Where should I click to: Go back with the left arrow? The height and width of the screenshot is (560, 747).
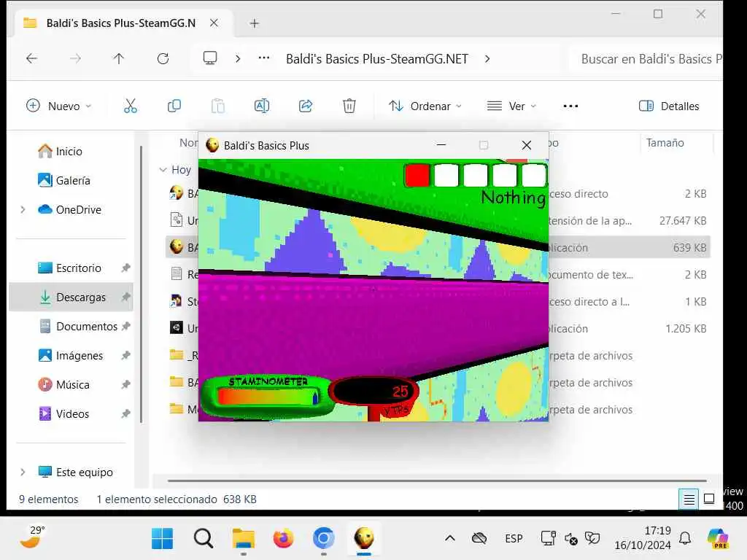click(x=32, y=58)
